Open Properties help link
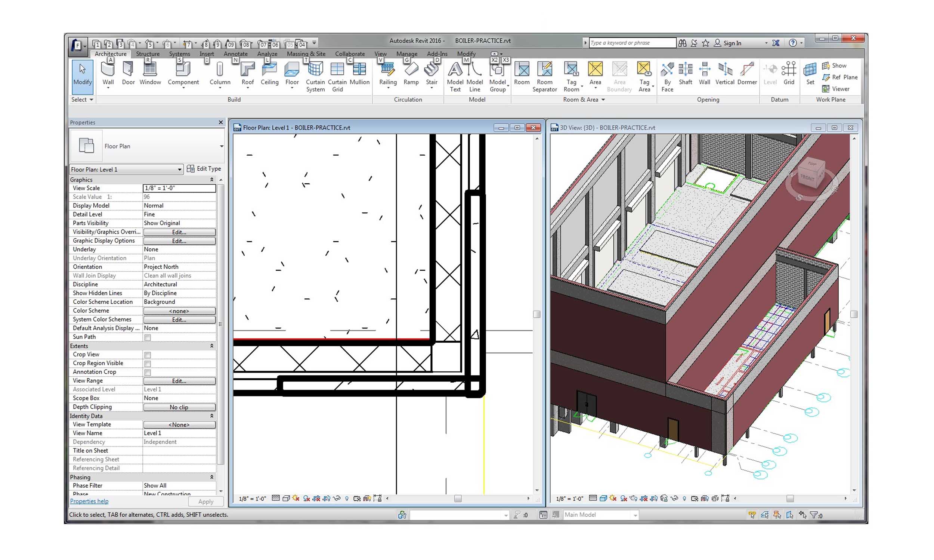This screenshot has height=560, width=934. pos(89,501)
